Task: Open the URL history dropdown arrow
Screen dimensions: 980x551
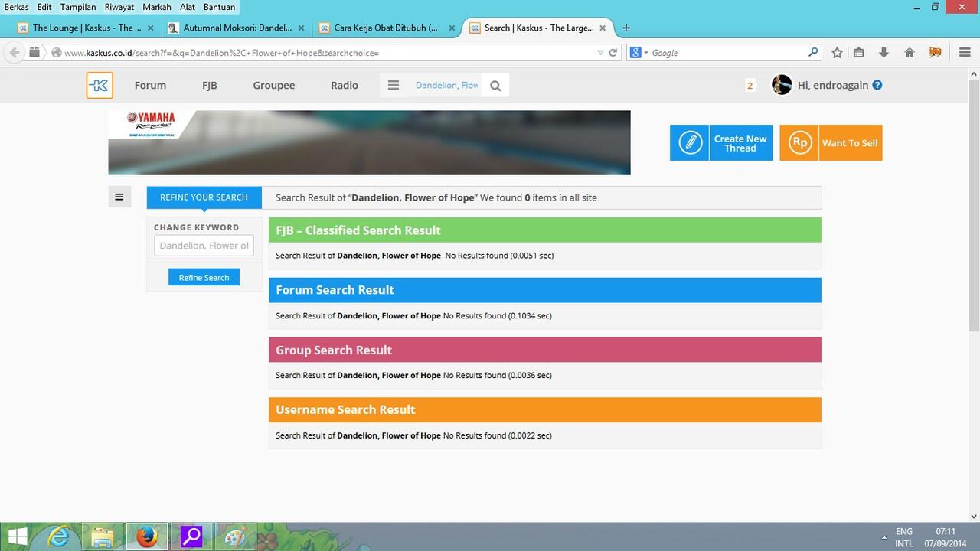Action: click(600, 53)
